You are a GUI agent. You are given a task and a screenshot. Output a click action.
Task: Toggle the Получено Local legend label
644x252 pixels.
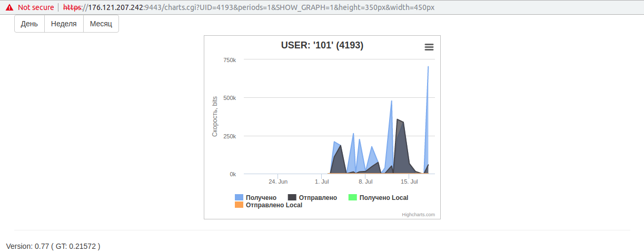383,198
